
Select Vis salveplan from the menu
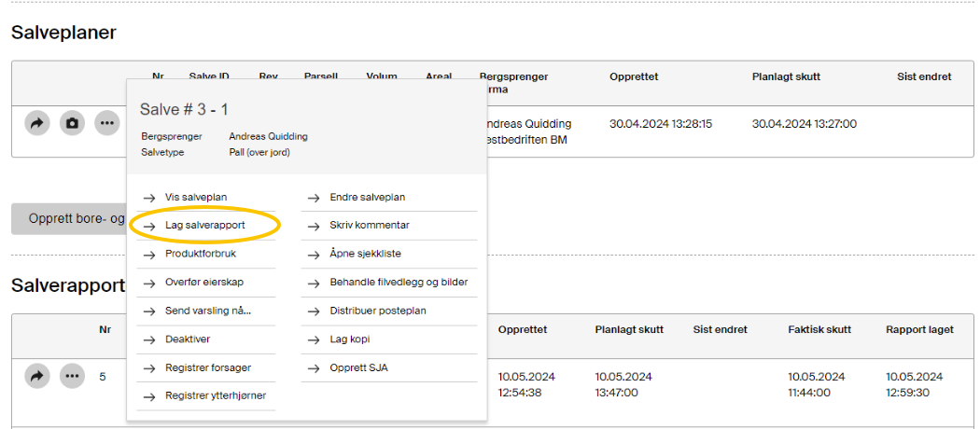point(195,197)
